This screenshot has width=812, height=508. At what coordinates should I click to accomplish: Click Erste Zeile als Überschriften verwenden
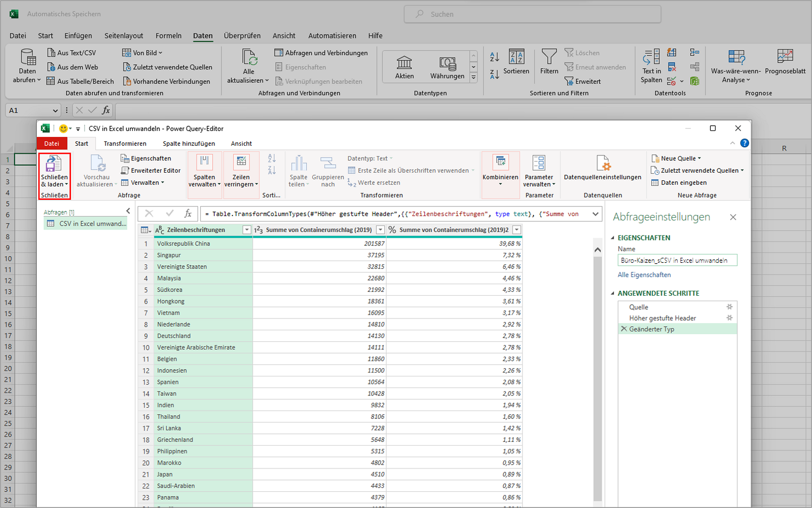(408, 170)
